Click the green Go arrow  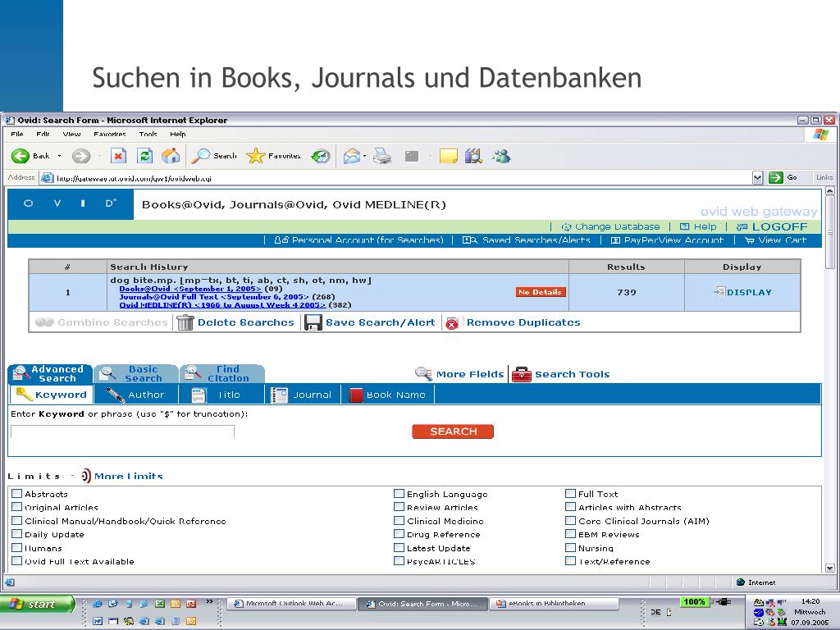point(776,177)
